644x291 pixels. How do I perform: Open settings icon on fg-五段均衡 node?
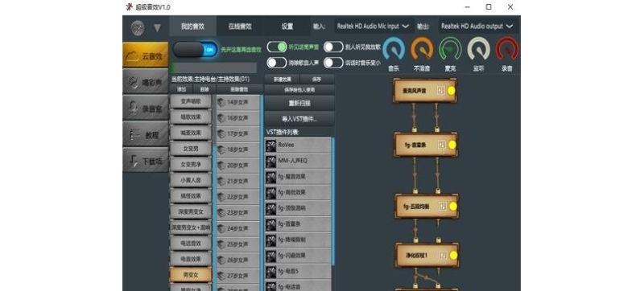click(442, 206)
